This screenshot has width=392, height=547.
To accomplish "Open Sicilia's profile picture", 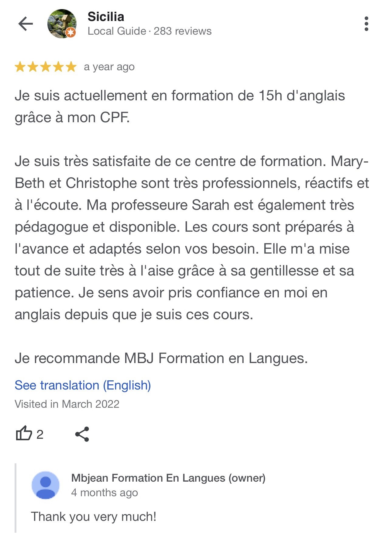I will point(62,24).
